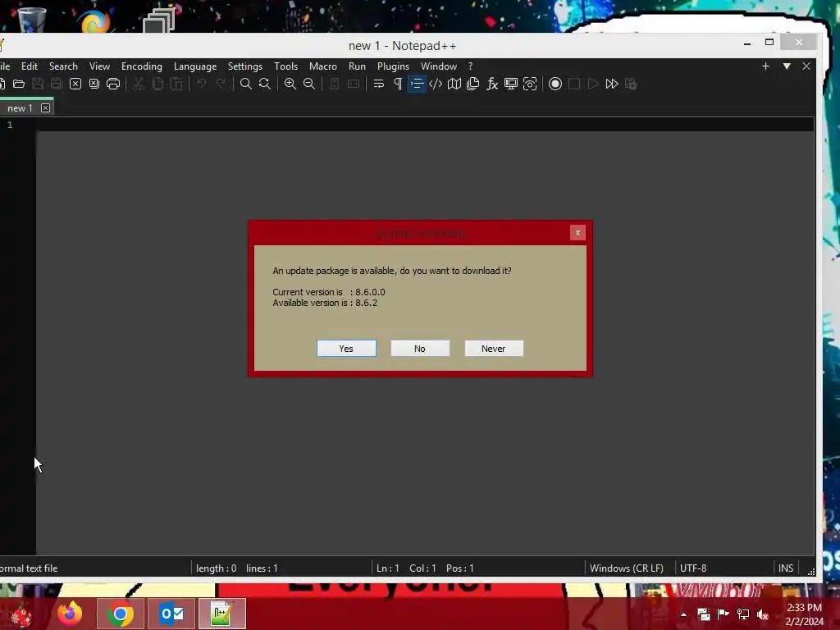Viewport: 840px width, 630px height.
Task: Open Google Chrome from the taskbar
Action: pyautogui.click(x=121, y=614)
